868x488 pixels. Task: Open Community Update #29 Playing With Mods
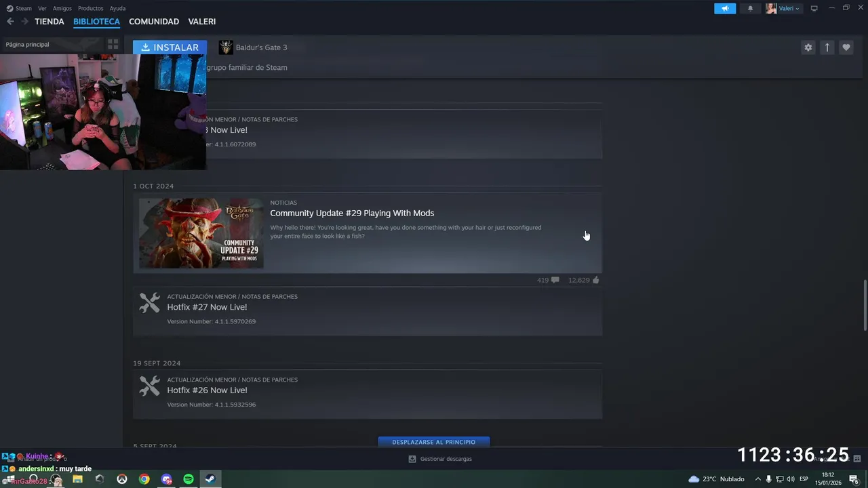[x=352, y=213]
